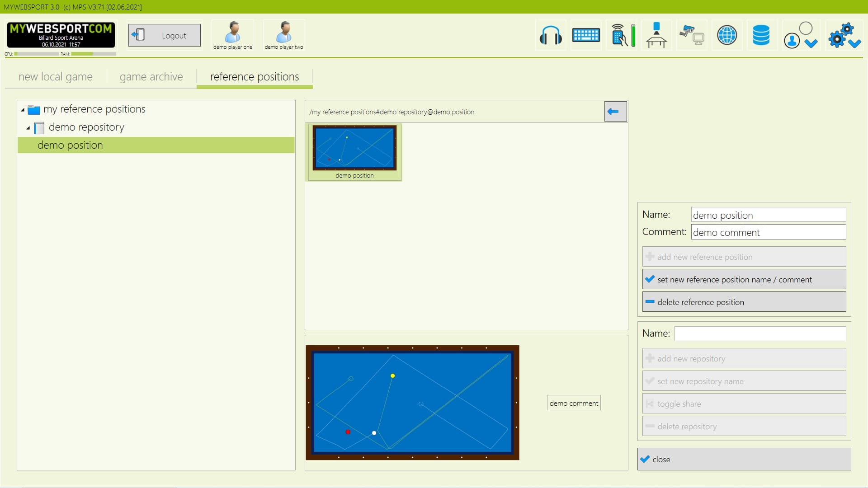Collapse the my reference positions folder

[23, 110]
